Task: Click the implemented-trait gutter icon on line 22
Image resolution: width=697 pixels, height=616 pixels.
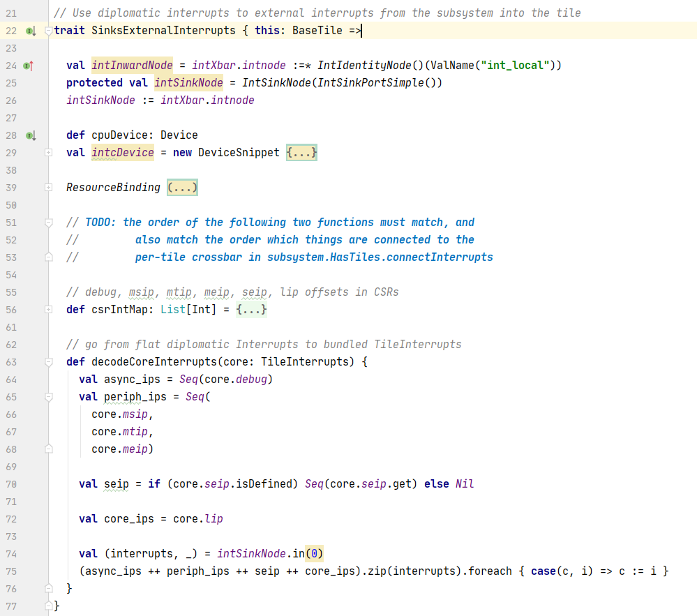Action: tap(30, 31)
